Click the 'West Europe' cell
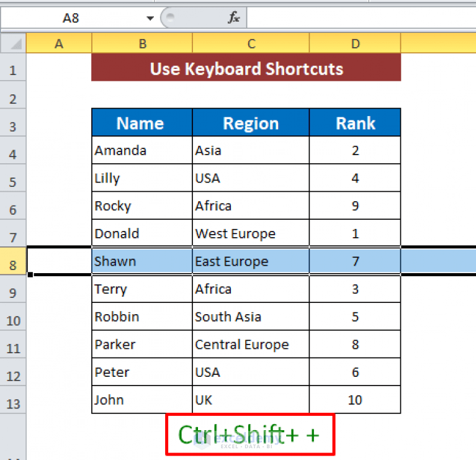This screenshot has width=476, height=460. pos(251,233)
